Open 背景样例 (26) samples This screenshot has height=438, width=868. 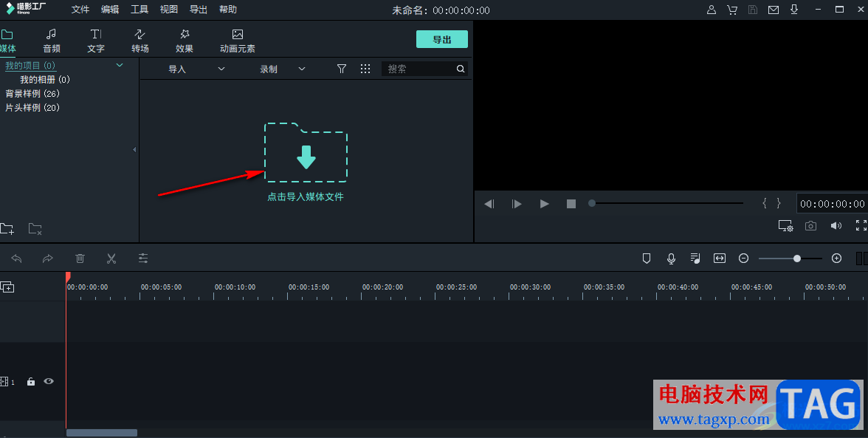click(32, 94)
